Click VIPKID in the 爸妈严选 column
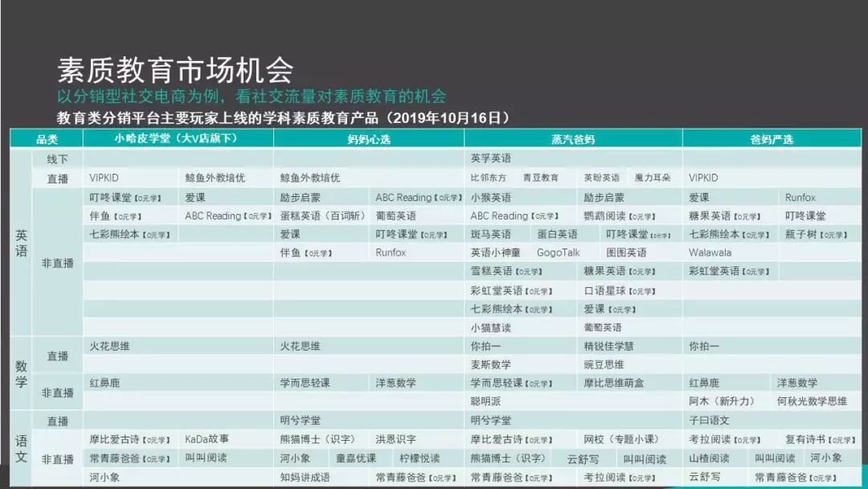 click(703, 178)
